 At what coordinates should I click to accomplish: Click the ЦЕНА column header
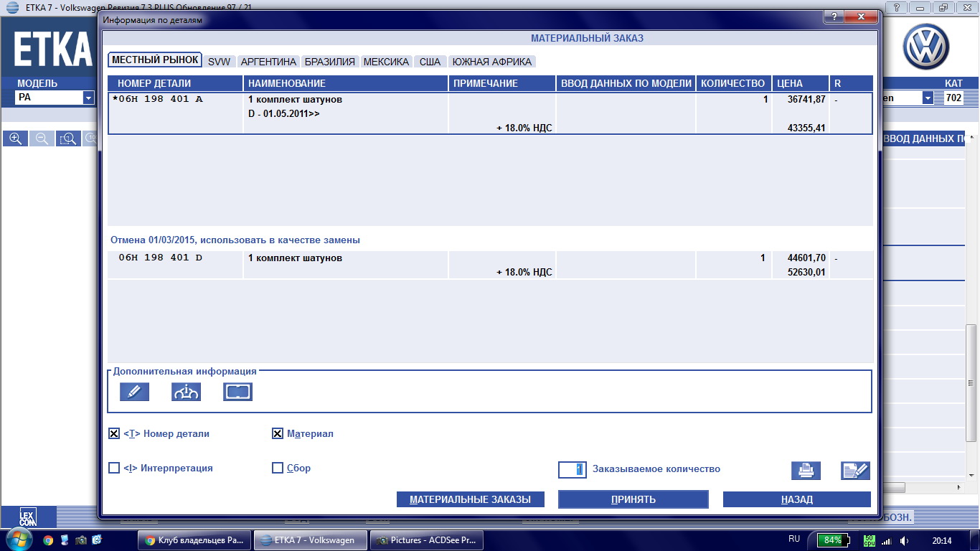[801, 83]
